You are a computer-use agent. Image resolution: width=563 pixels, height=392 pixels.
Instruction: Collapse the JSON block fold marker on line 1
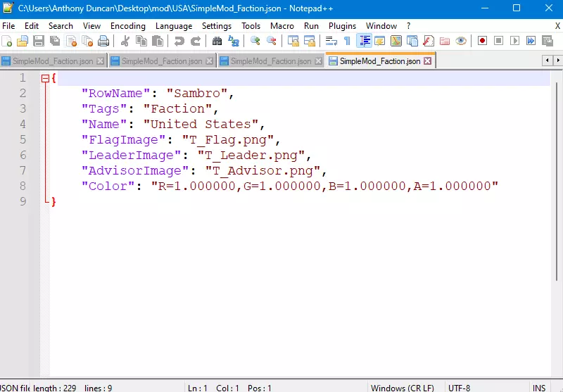[x=45, y=79]
